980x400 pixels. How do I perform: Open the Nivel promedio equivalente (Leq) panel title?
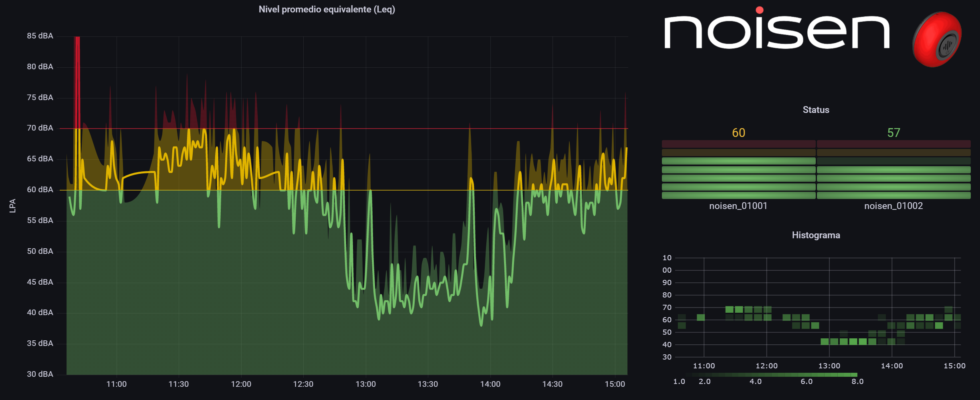(327, 9)
